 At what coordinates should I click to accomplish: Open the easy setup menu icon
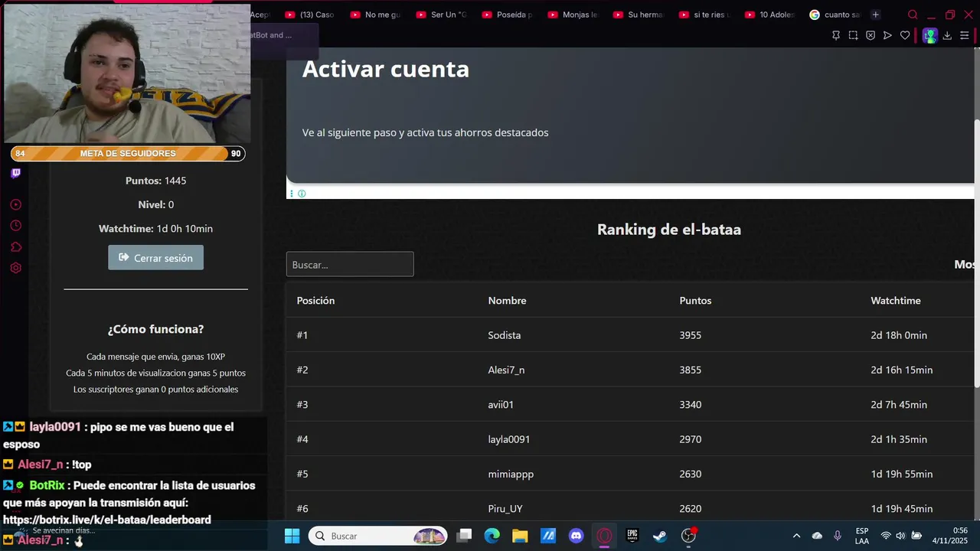964,35
